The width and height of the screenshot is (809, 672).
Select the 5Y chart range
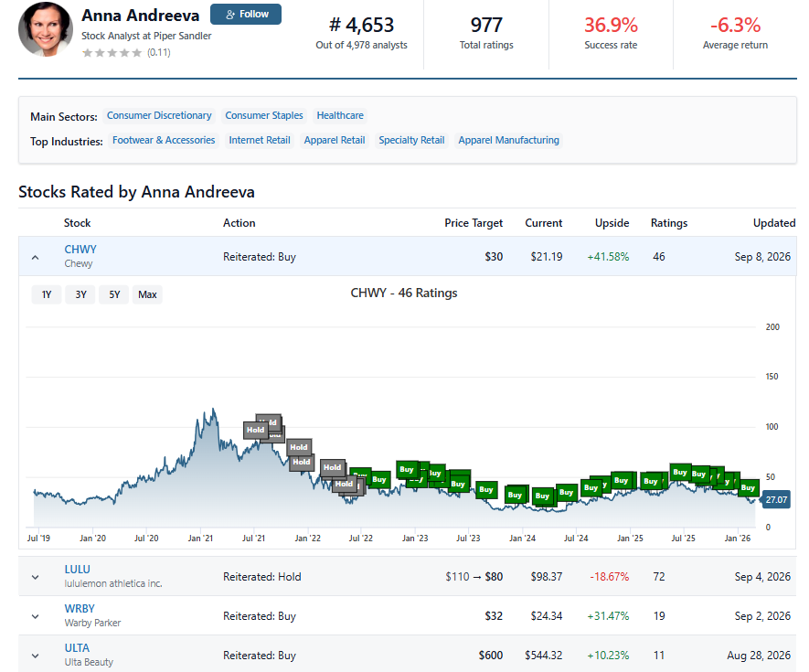114,294
